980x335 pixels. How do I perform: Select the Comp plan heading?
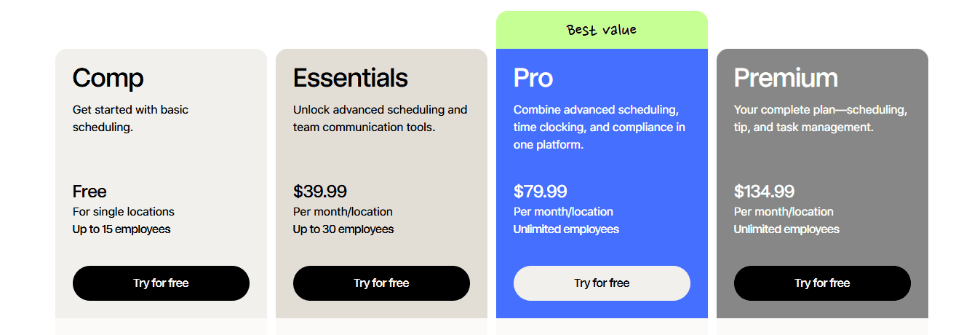coord(108,78)
